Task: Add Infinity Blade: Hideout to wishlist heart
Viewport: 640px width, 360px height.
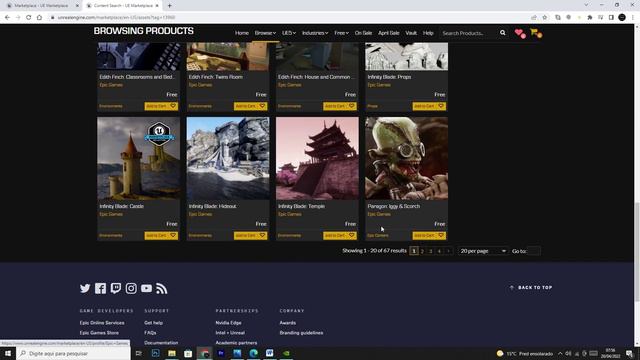Action: [262, 236]
